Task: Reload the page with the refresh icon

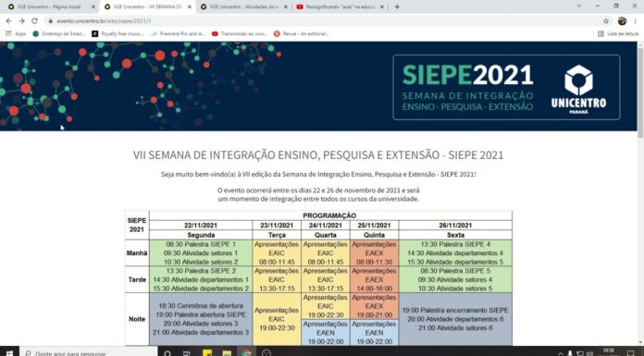Action: (34, 21)
